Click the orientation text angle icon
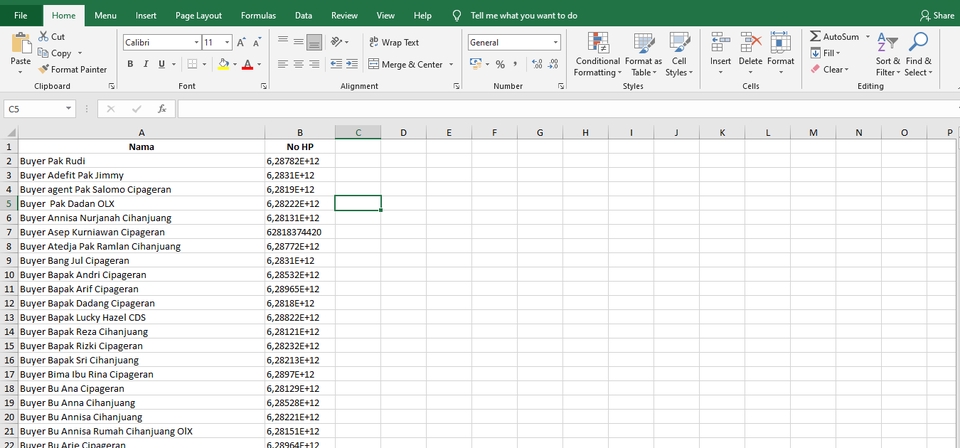Screen dimensions: 960x448 pos(336,42)
